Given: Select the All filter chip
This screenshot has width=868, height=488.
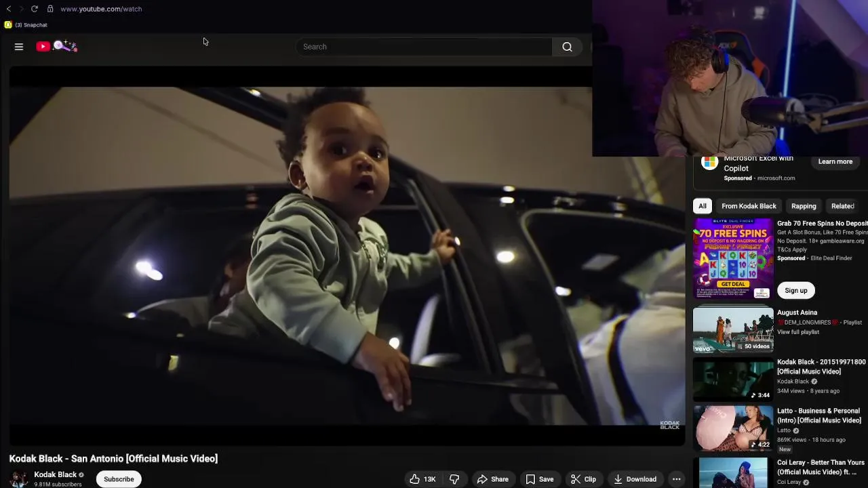Looking at the screenshot, I should pos(703,206).
